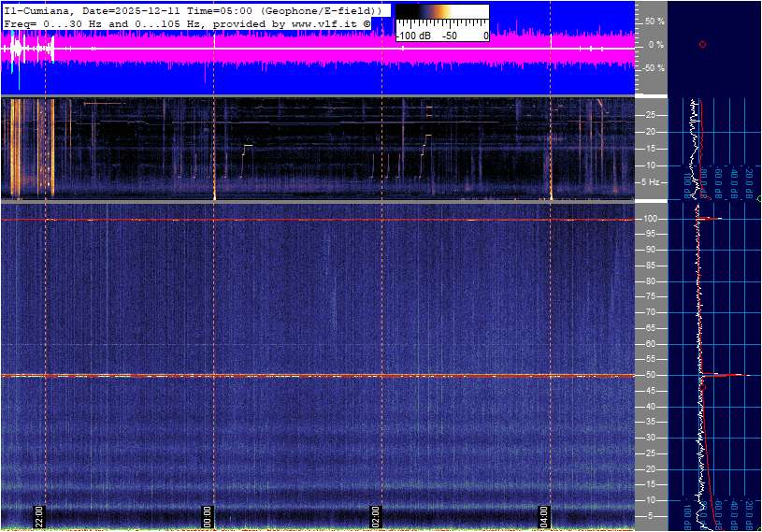The width and height of the screenshot is (762, 532).
Task: Click the 22:00 time marker
Action: 39,516
